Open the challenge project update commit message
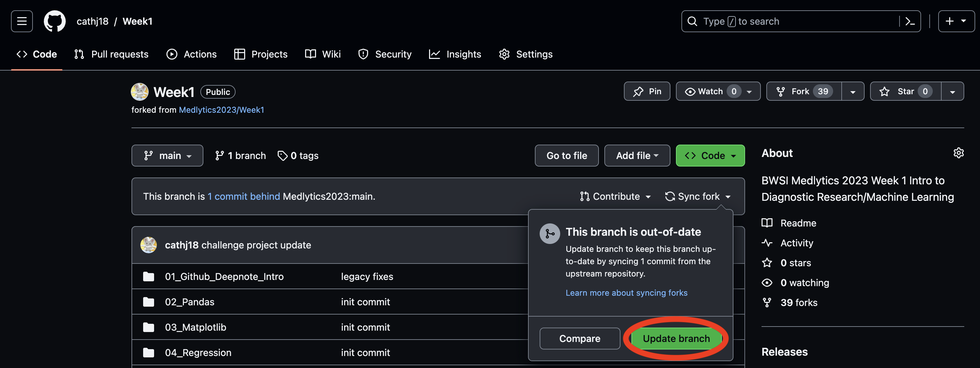The height and width of the screenshot is (368, 980). [256, 245]
